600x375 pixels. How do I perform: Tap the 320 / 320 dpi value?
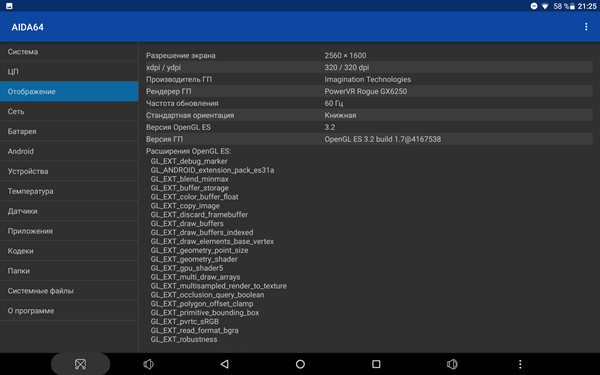pos(347,67)
